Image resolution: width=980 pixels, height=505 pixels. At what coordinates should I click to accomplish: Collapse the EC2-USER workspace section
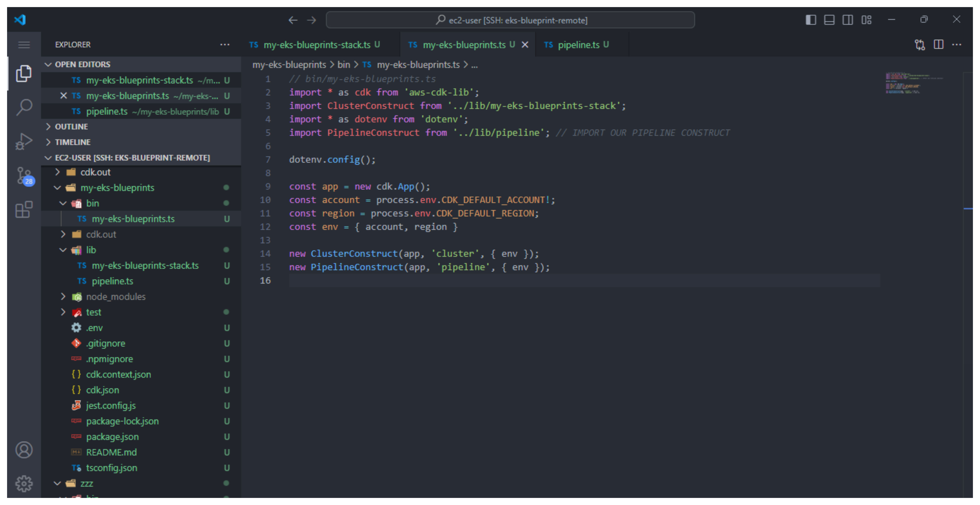click(141, 158)
